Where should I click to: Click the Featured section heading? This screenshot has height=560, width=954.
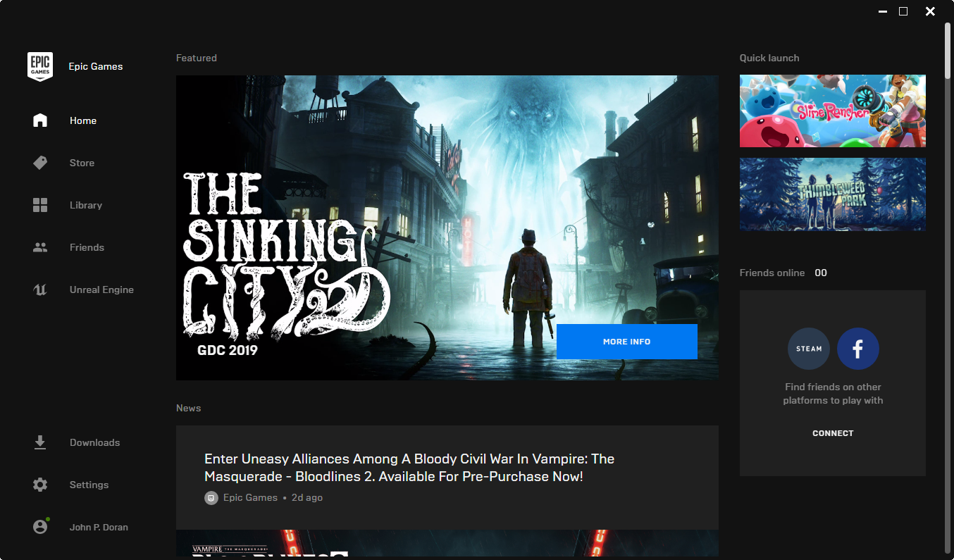click(x=197, y=58)
